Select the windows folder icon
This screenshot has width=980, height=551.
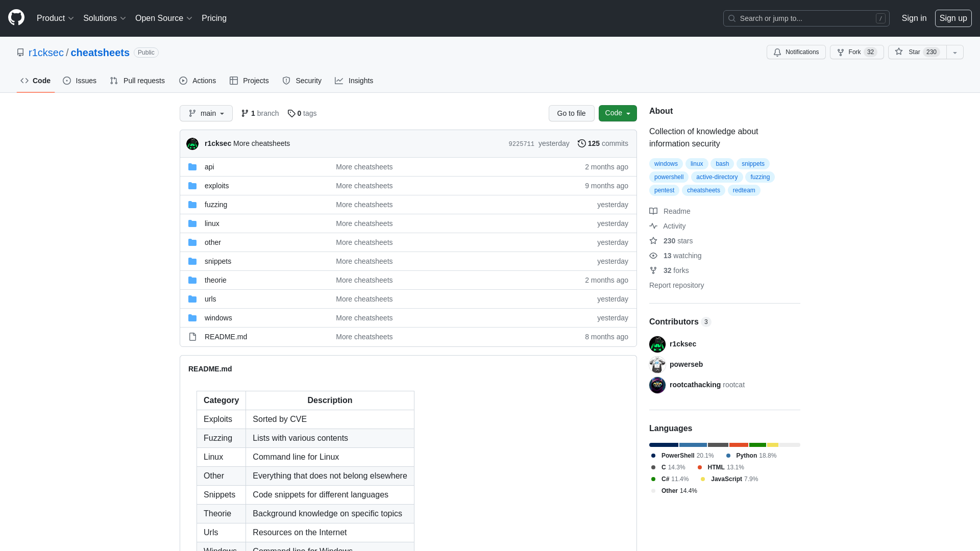pyautogui.click(x=192, y=318)
